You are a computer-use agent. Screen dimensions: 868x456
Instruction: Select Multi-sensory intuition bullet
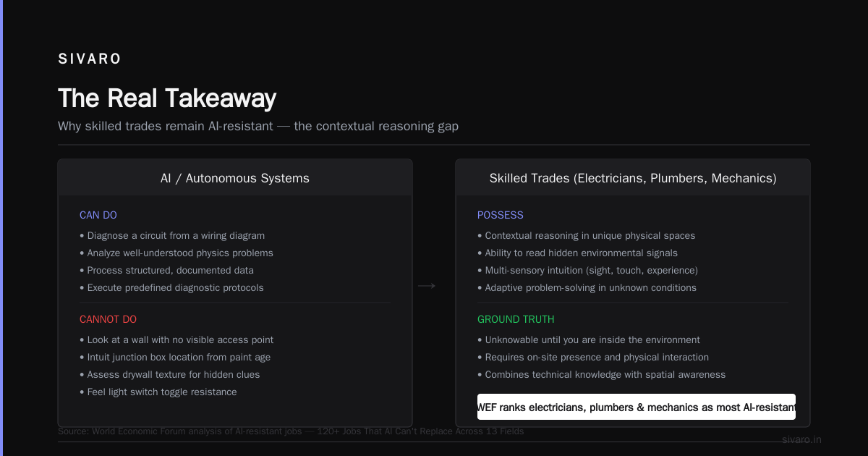click(x=587, y=270)
